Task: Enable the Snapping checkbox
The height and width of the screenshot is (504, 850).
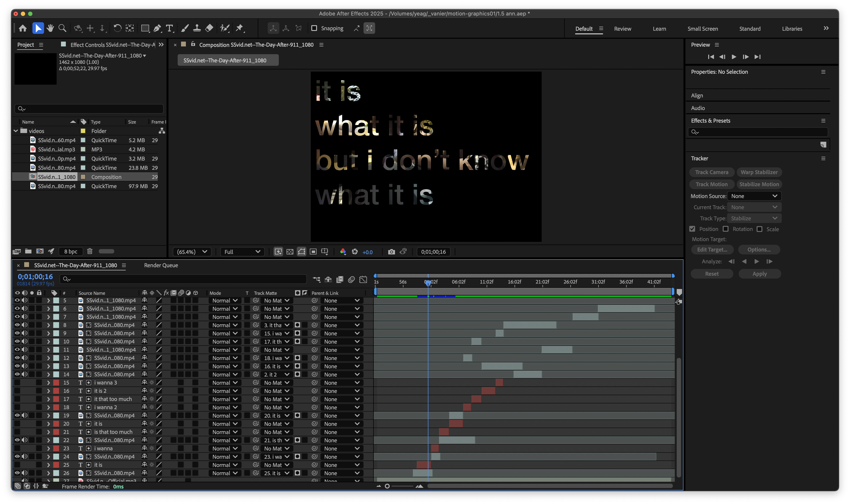Action: point(314,28)
